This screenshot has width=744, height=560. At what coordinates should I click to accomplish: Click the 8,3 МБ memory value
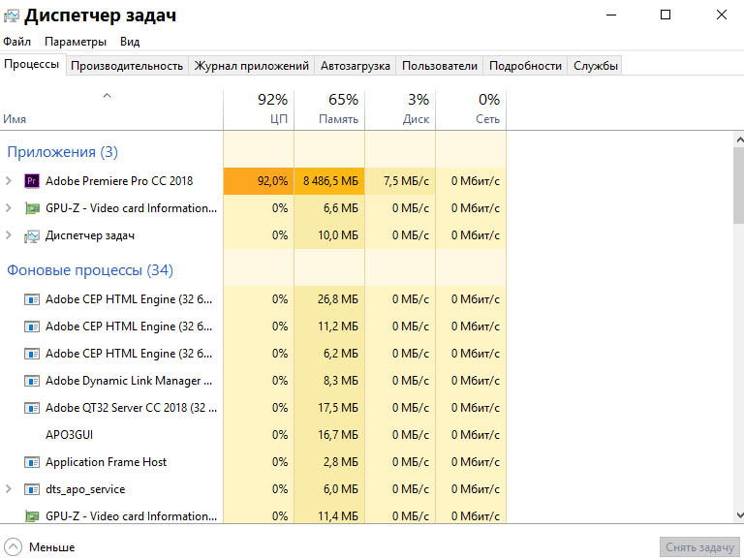point(341,381)
